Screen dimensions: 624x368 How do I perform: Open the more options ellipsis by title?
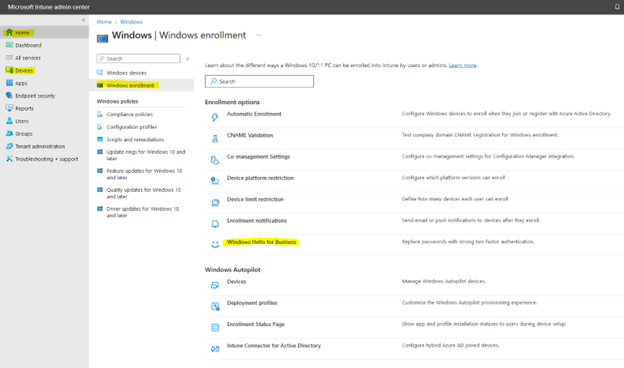pos(259,35)
